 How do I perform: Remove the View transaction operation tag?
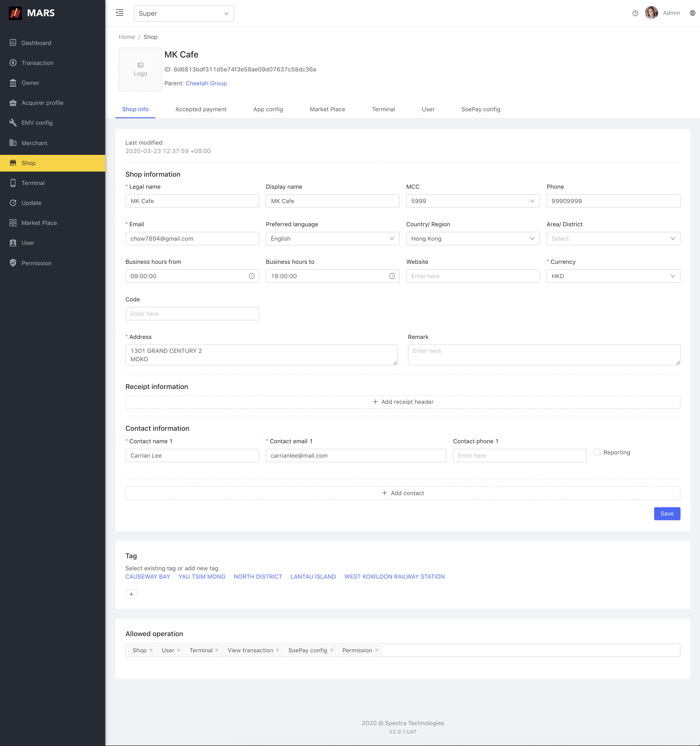pyautogui.click(x=278, y=650)
